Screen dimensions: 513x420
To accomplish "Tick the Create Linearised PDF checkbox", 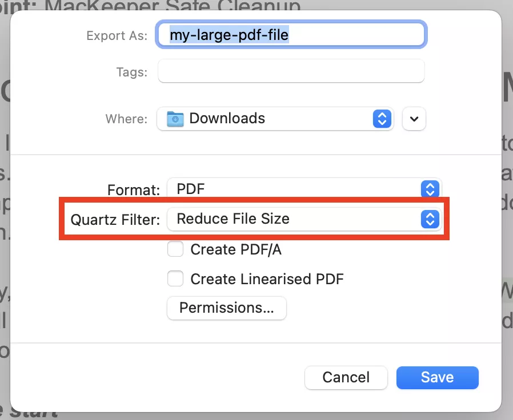I will pos(175,279).
